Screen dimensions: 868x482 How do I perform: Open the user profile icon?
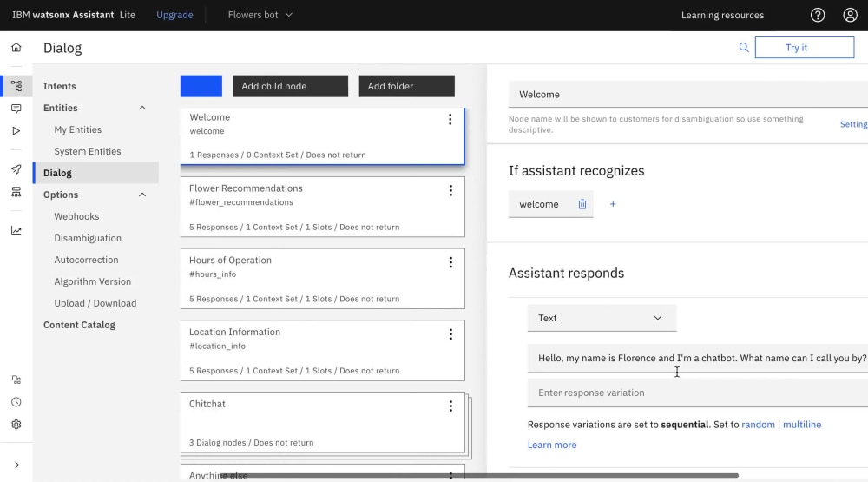pos(851,15)
